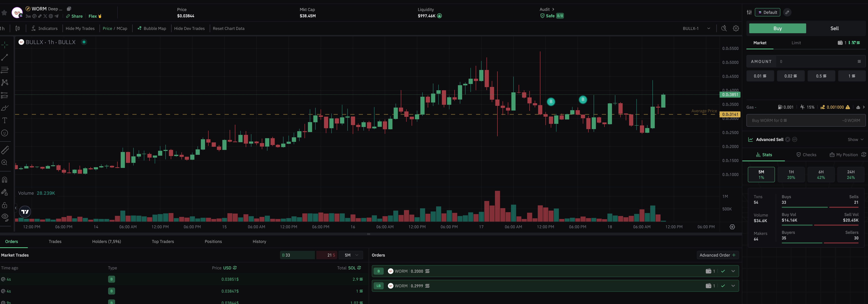Copy the WORM token address
The width and height of the screenshot is (868, 304).
69,9
